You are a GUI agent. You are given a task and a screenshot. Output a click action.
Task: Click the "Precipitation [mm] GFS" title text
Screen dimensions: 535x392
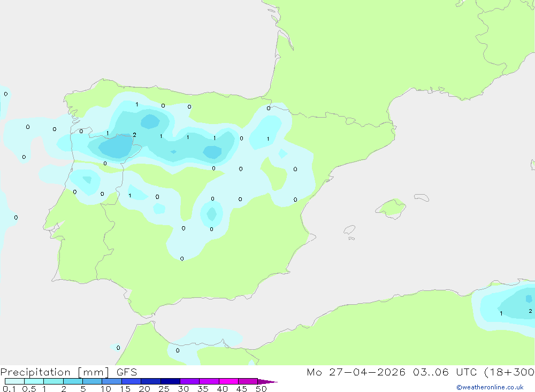[68, 372]
